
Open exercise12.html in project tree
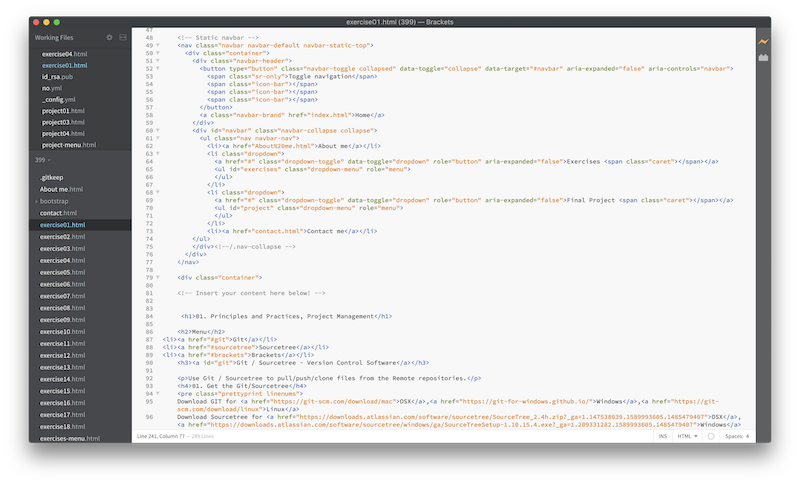click(x=63, y=355)
